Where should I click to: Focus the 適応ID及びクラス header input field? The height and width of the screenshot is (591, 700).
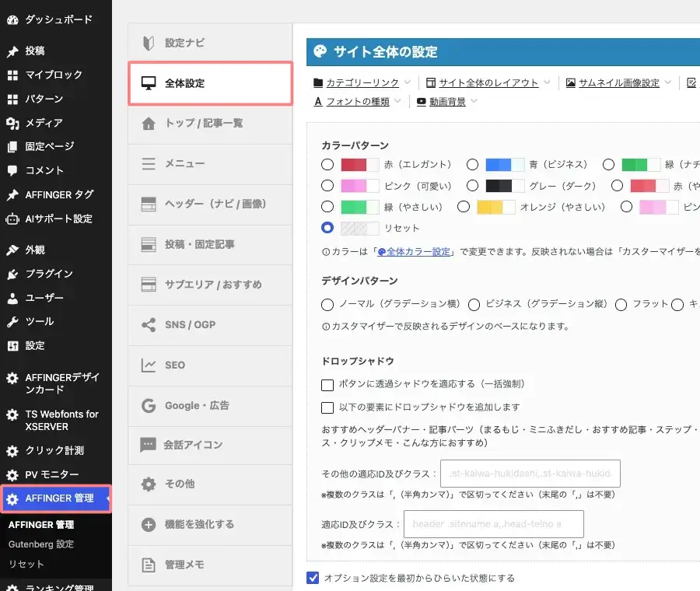tap(493, 524)
